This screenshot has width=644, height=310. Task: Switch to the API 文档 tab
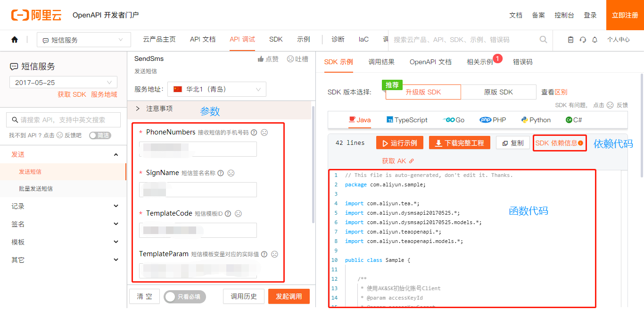203,40
